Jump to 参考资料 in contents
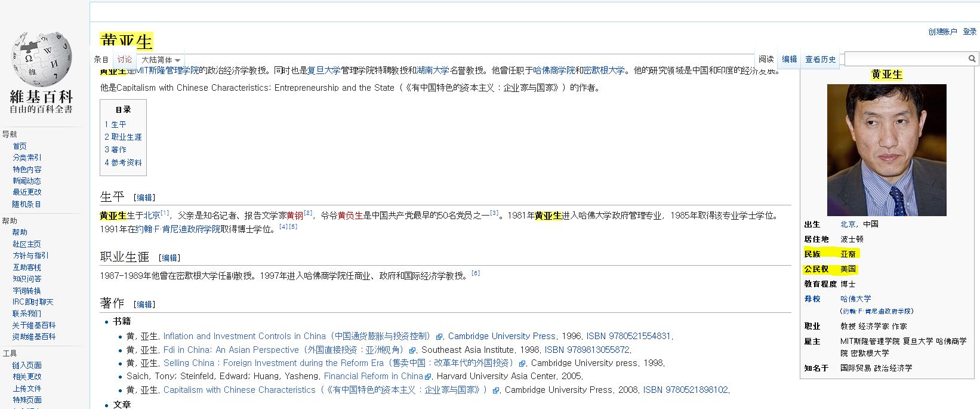Viewport: 980px width, 409px height. (123, 162)
